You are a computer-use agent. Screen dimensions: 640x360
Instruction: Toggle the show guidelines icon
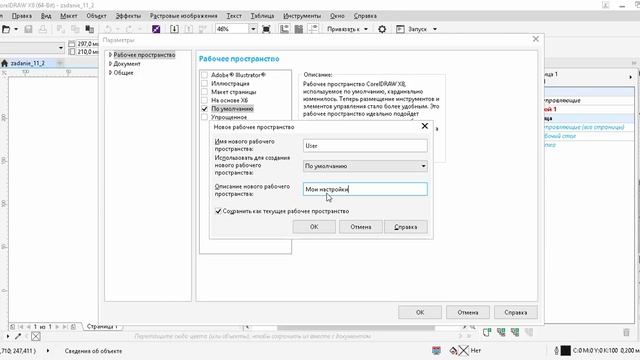click(x=313, y=29)
